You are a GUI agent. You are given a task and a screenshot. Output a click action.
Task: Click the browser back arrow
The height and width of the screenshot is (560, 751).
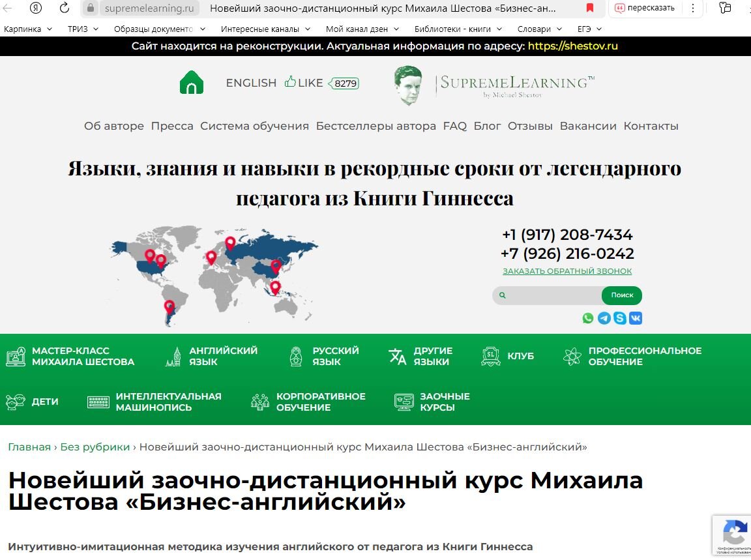click(x=7, y=8)
